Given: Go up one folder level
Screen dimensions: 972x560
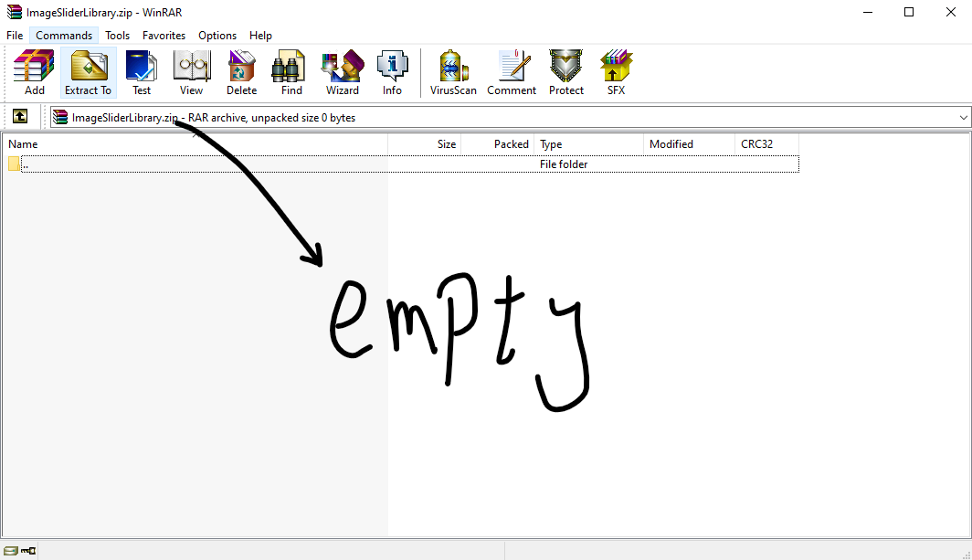Looking at the screenshot, I should tap(20, 117).
